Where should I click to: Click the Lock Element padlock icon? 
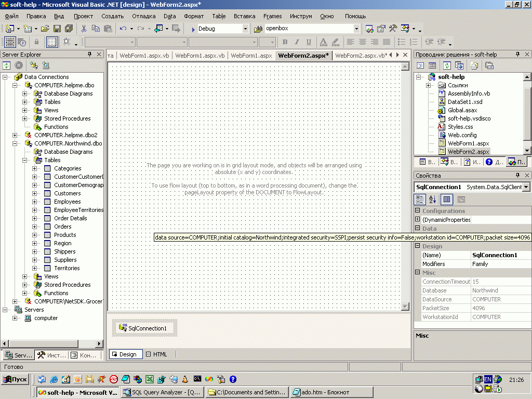(36, 42)
